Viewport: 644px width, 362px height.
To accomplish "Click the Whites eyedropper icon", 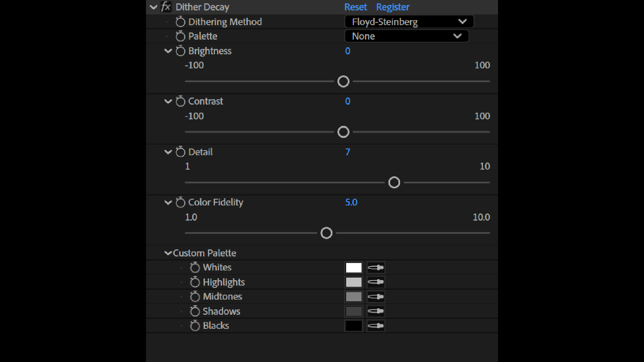I will [376, 267].
